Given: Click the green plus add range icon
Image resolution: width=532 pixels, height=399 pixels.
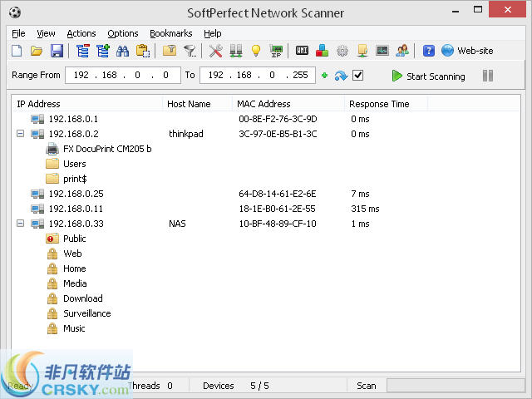Looking at the screenshot, I should 324,76.
